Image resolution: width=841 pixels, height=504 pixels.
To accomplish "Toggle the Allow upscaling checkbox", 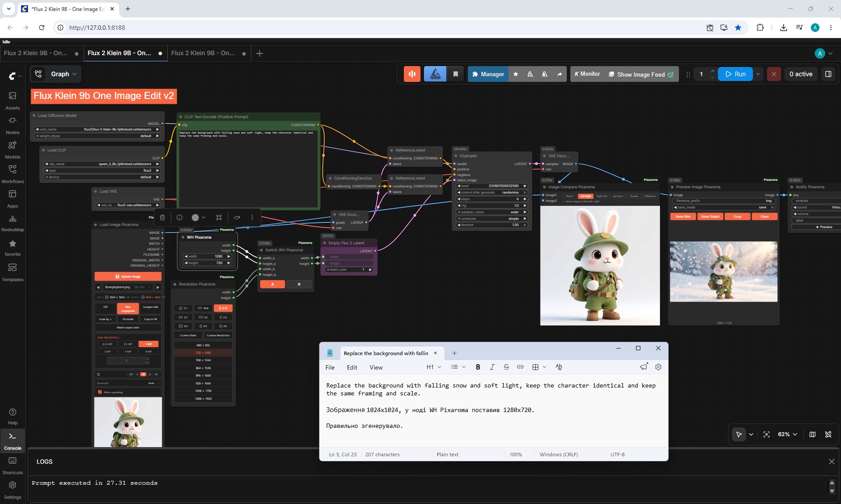I will click(100, 392).
